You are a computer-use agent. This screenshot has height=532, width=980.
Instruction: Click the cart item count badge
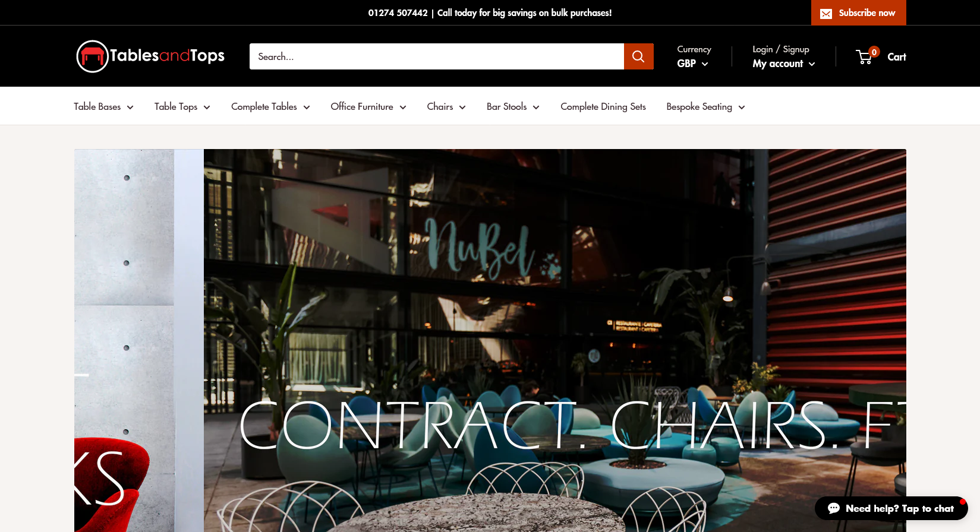(x=874, y=52)
